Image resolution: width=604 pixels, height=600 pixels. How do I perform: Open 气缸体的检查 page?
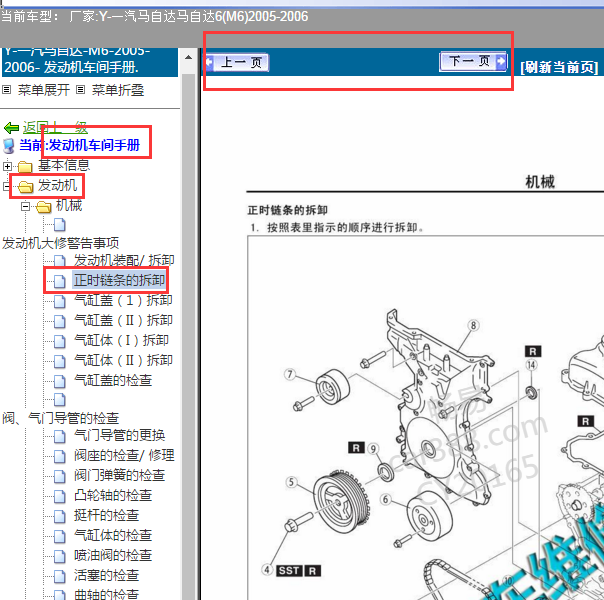click(x=113, y=535)
